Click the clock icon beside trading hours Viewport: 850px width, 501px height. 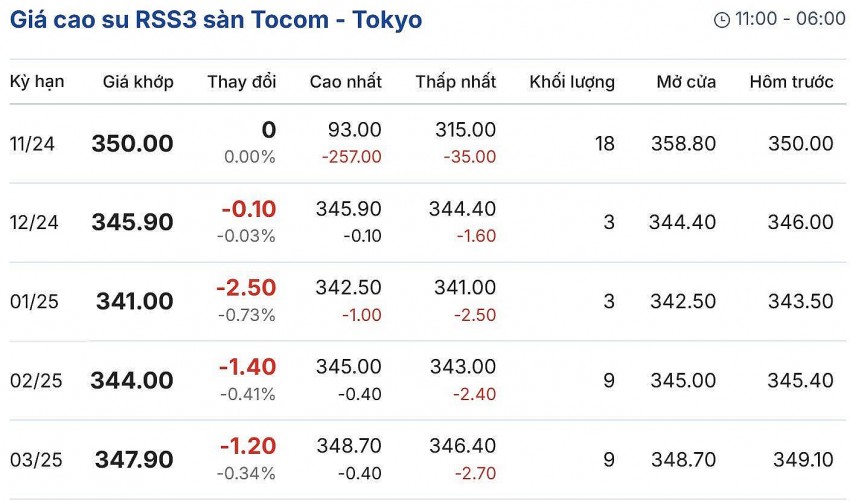click(721, 20)
